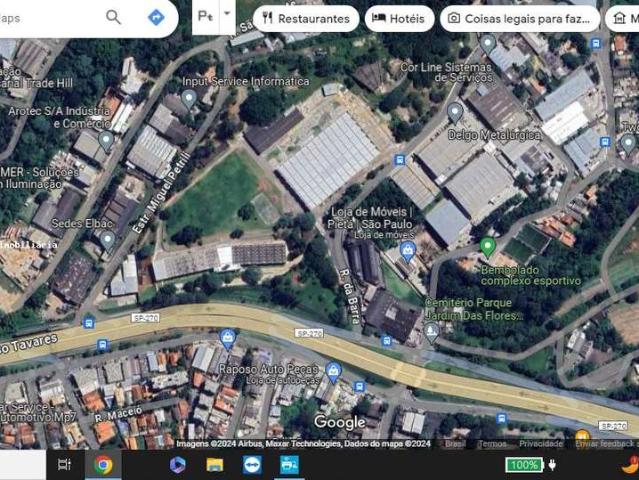The width and height of the screenshot is (639, 480).
Task: Open the Input Service Informatica pin
Action: 189,99
